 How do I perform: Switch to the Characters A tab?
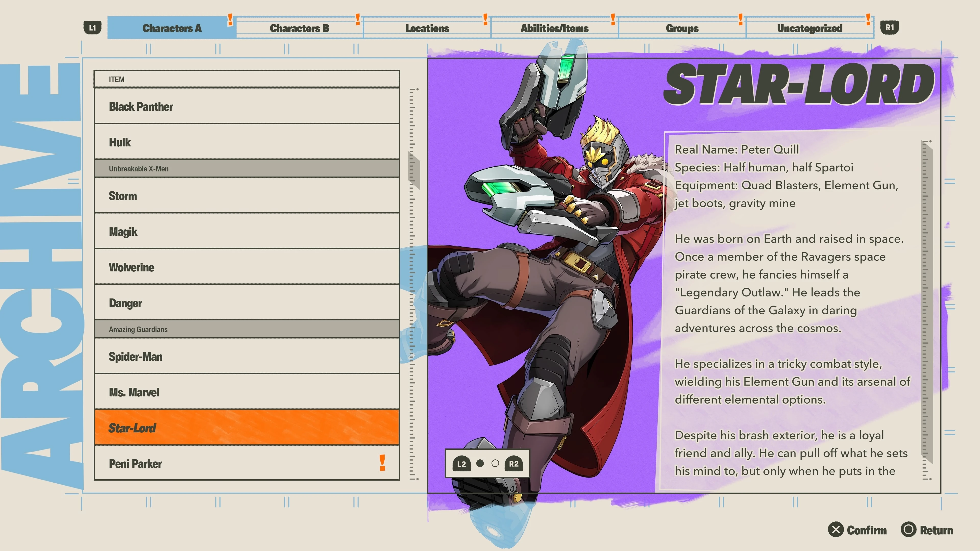pos(171,28)
